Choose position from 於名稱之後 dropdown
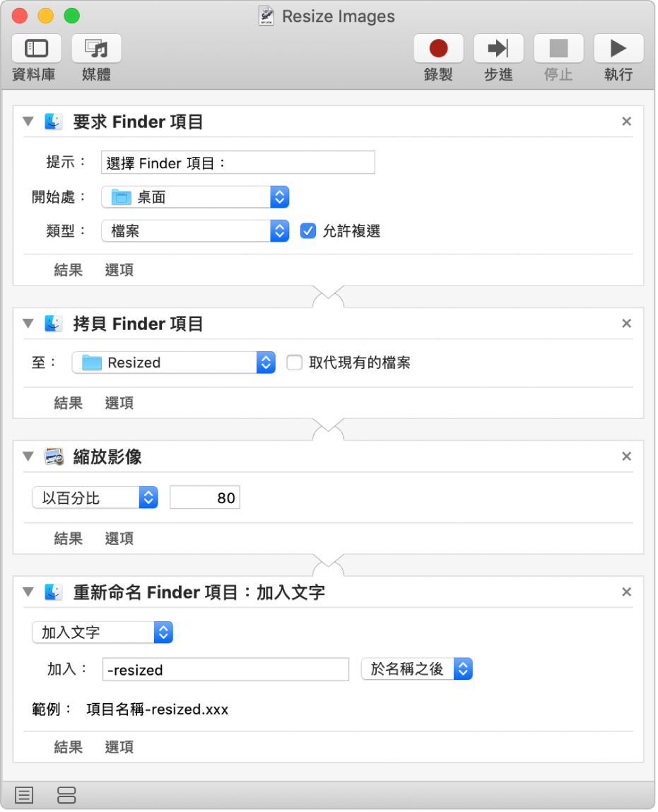 [416, 669]
